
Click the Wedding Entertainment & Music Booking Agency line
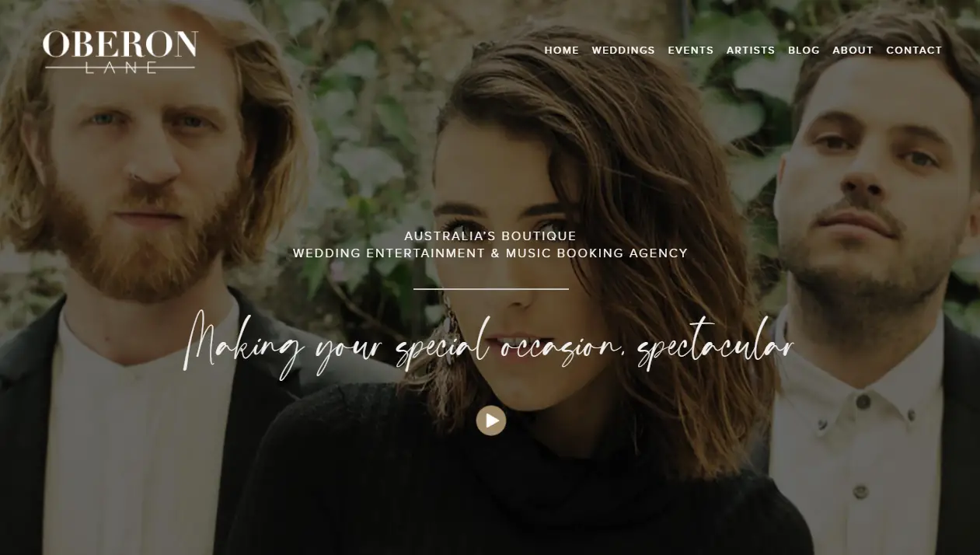(490, 253)
